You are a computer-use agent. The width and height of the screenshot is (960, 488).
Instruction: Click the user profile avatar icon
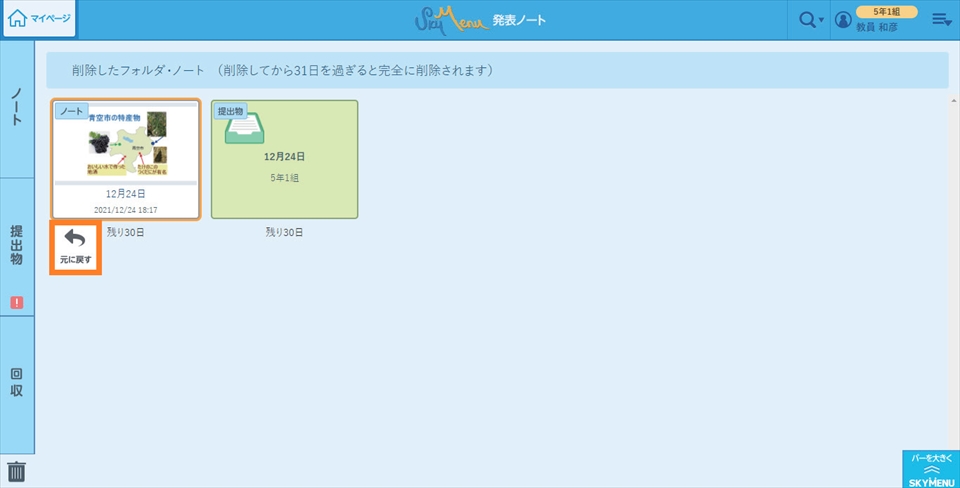click(843, 20)
